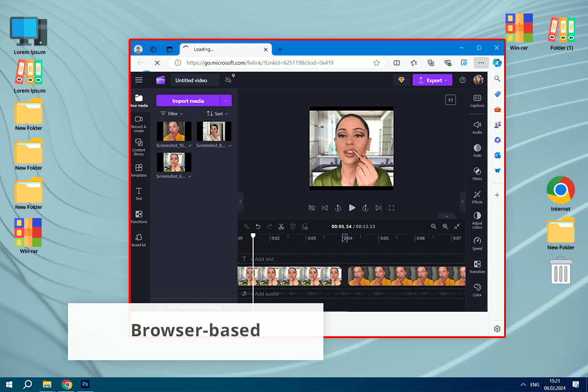Image resolution: width=588 pixels, height=392 pixels.
Task: Click the cloud sync off icon
Action: click(228, 80)
